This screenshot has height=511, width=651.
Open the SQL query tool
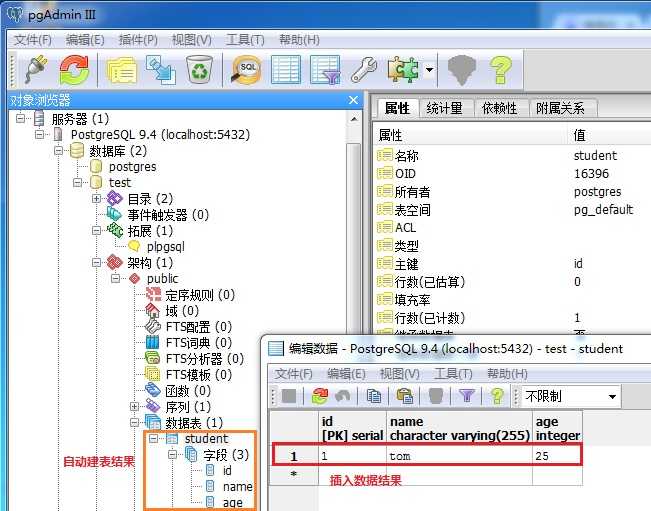tap(247, 70)
